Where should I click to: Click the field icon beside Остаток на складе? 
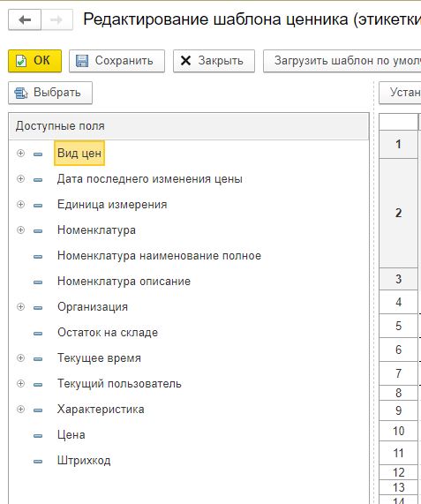pyautogui.click(x=38, y=334)
